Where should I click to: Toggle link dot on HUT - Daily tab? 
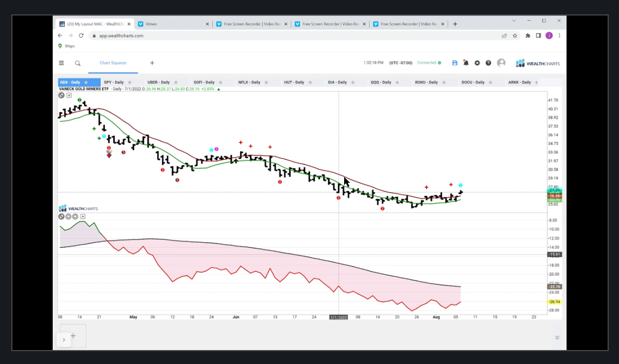click(311, 83)
